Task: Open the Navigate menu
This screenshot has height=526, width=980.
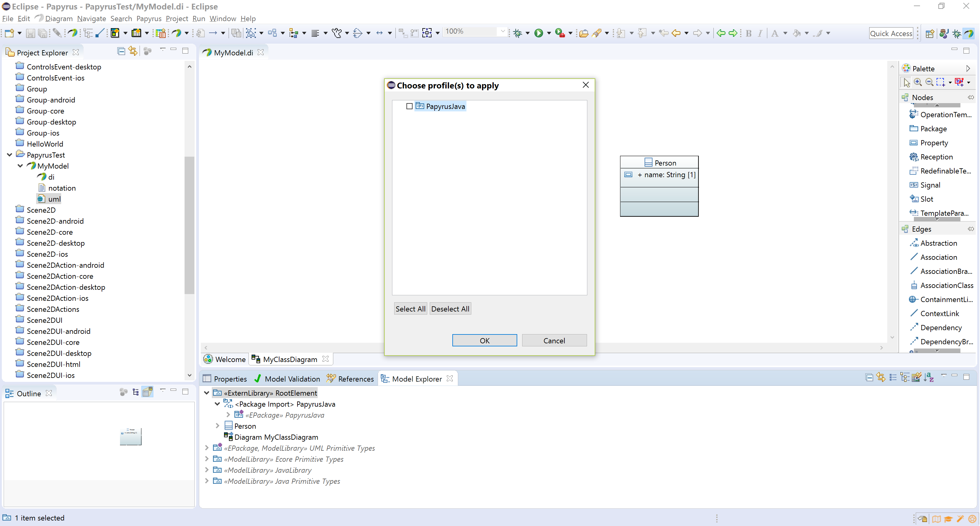Action: (91, 18)
